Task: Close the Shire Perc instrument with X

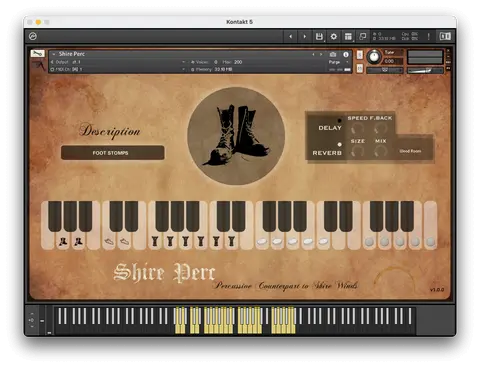Action: point(448,51)
